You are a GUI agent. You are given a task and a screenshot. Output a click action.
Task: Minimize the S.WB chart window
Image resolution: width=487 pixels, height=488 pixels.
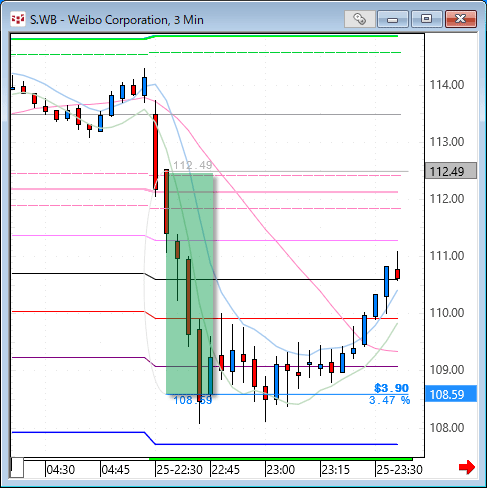[393, 19]
